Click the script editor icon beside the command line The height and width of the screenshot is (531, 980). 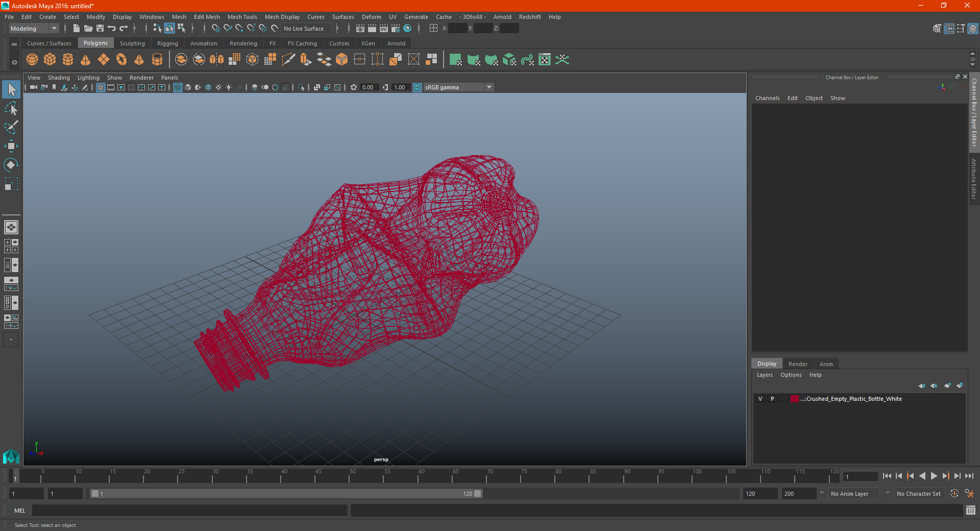(x=970, y=510)
